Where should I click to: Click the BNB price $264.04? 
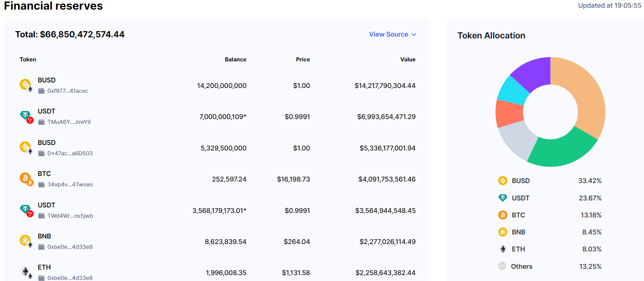click(297, 242)
